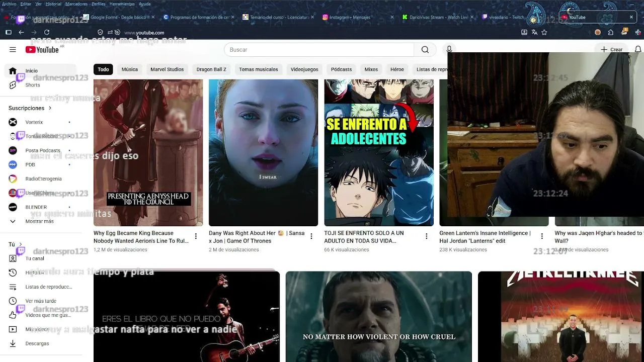
Task: Click the browser forward arrow
Action: [x=34, y=32]
